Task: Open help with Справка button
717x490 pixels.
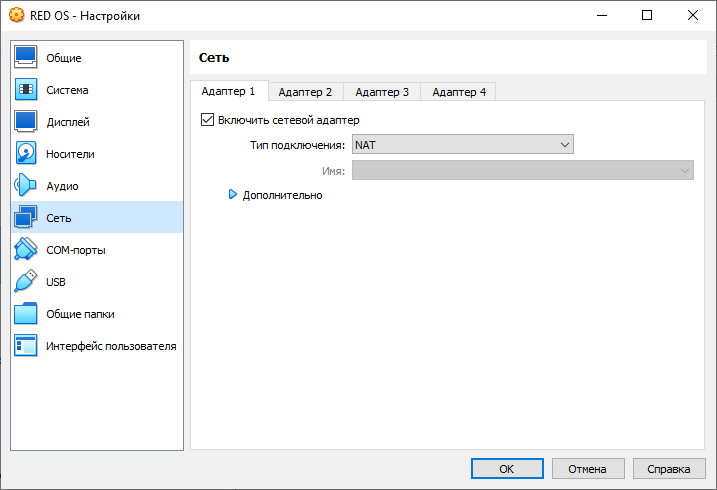Action: tap(669, 468)
